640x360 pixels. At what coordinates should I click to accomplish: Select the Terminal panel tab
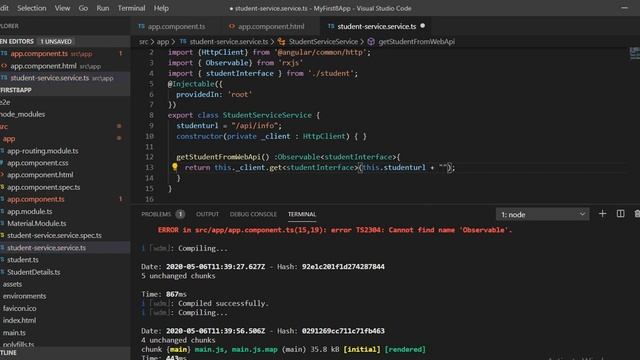302,214
